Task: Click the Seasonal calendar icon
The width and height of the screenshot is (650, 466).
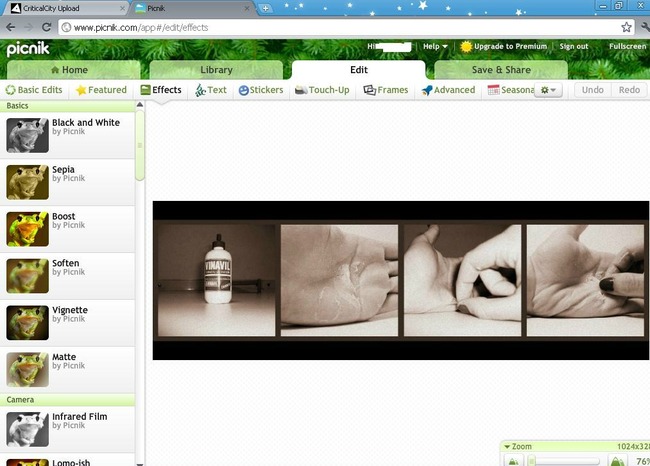Action: (493, 90)
